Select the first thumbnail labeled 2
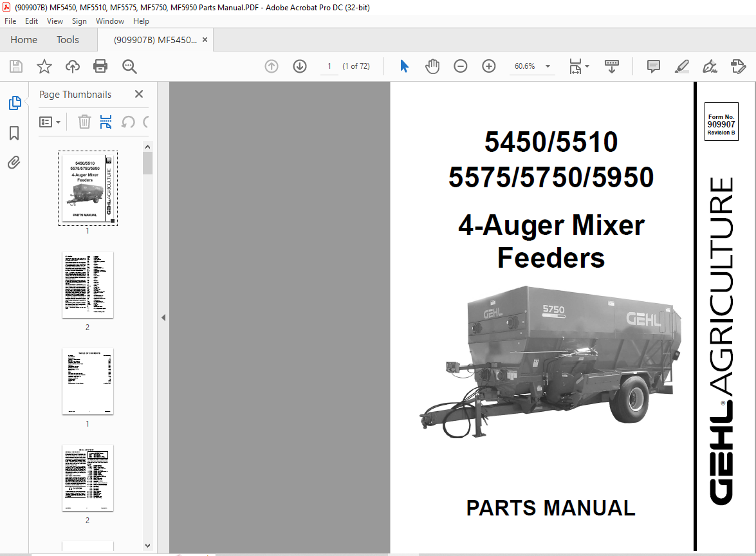 tap(88, 284)
